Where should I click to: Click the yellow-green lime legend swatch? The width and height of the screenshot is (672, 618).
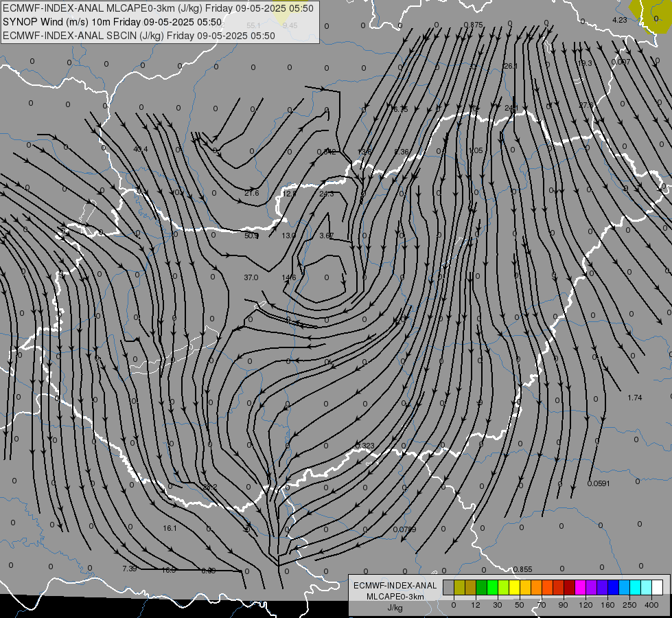504,587
